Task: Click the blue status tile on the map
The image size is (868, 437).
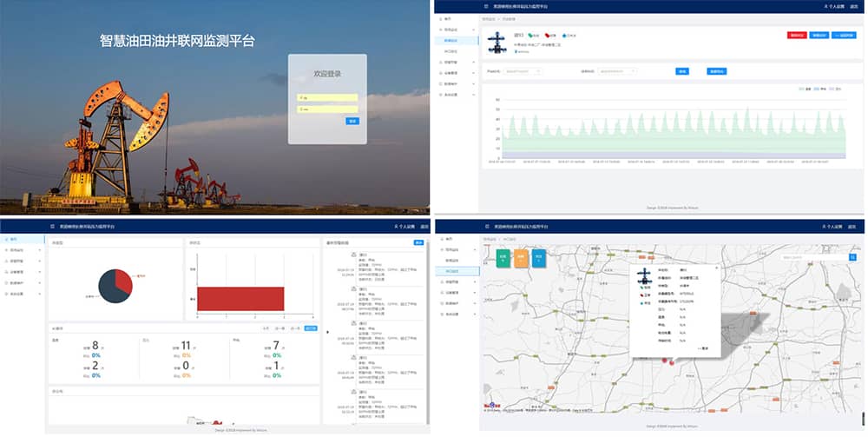Action: tap(538, 257)
